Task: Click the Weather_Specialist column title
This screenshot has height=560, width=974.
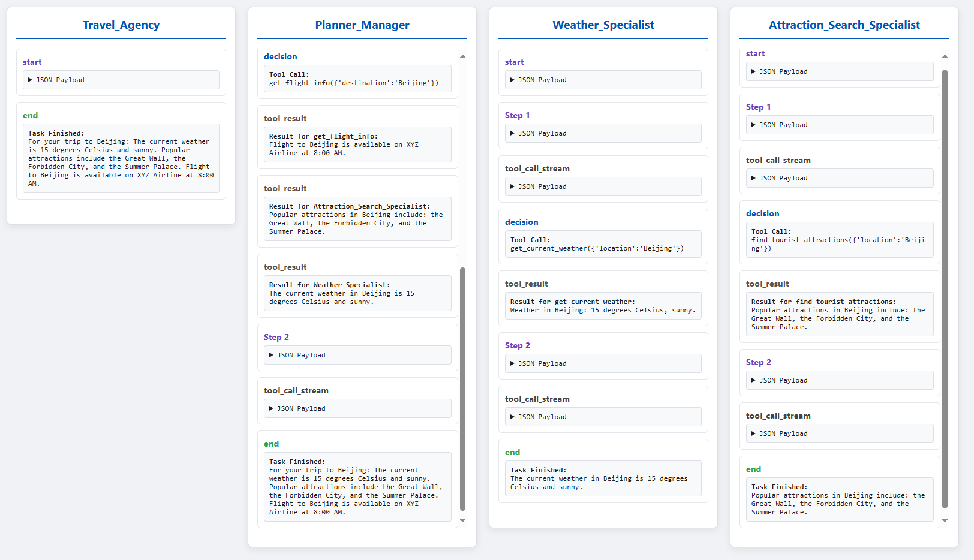Action: [603, 25]
